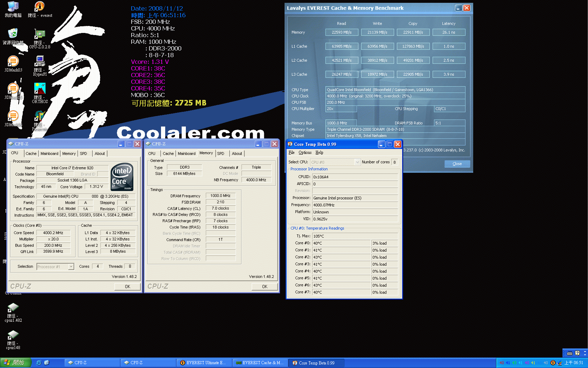Viewport: 588px width, 368px height.
Task: Open the Options menu in Core Temp
Action: 305,152
